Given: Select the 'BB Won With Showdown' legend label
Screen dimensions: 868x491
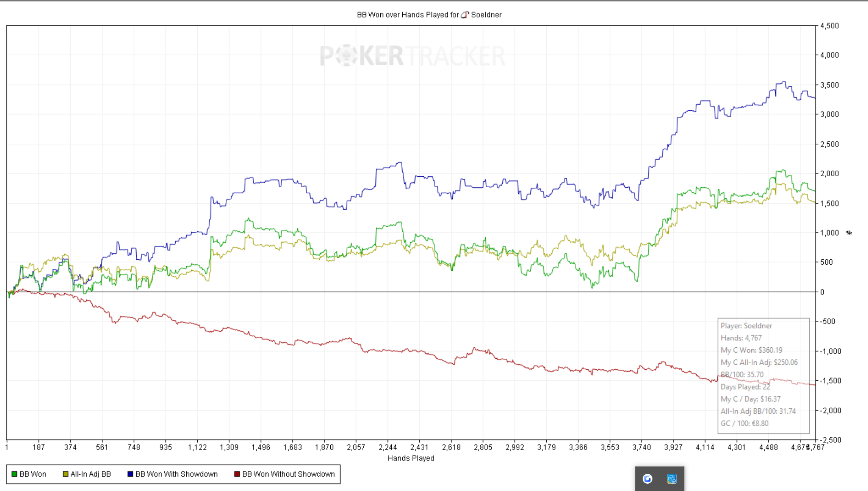Looking at the screenshot, I should coord(177,474).
